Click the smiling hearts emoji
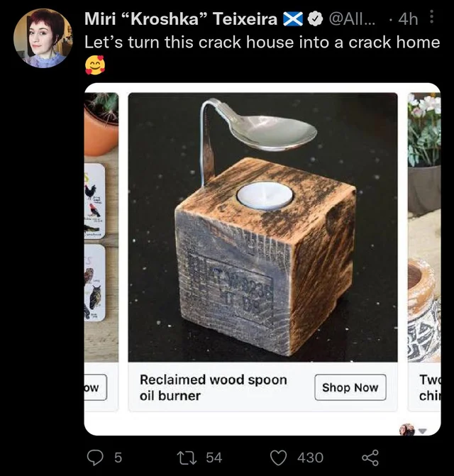 point(95,65)
